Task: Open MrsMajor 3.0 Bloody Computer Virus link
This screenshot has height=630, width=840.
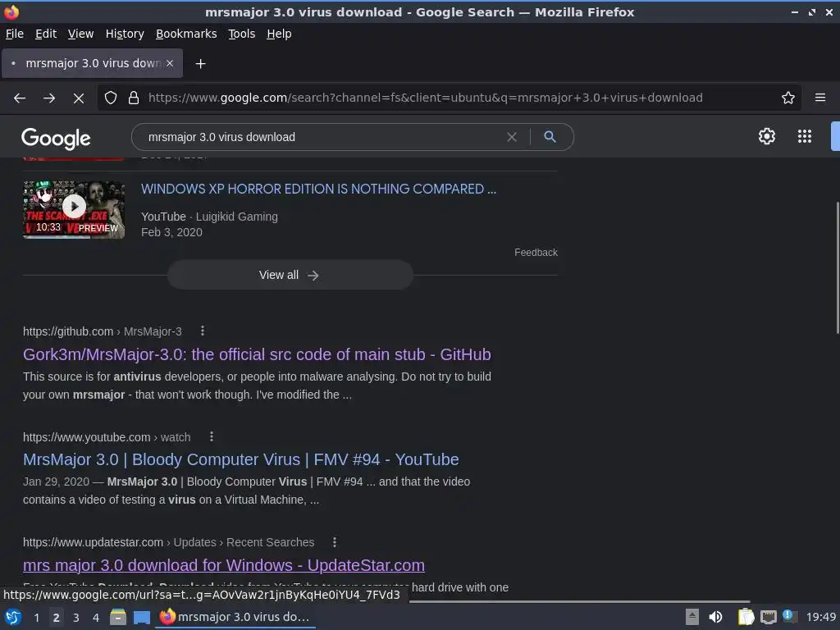Action: tap(241, 459)
